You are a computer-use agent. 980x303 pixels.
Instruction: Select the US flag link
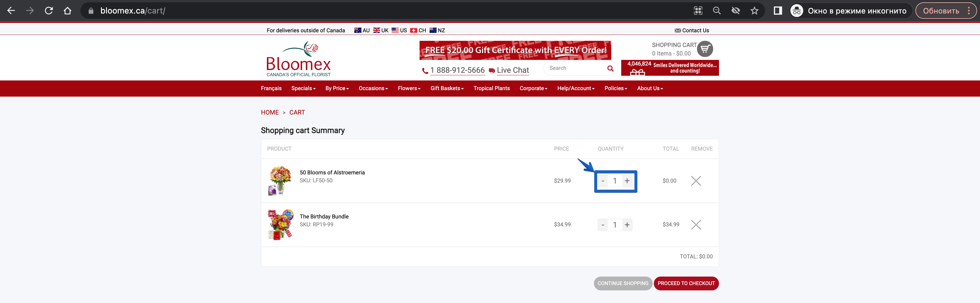tap(399, 31)
